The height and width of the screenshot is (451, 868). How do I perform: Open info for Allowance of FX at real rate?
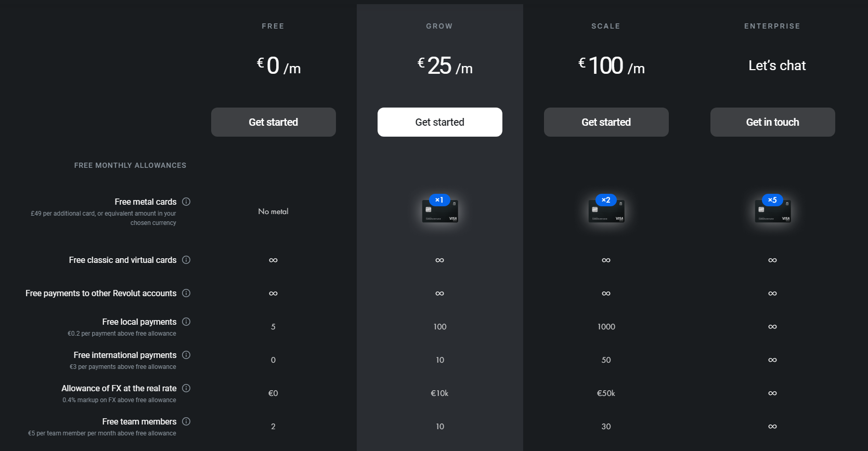coord(186,388)
